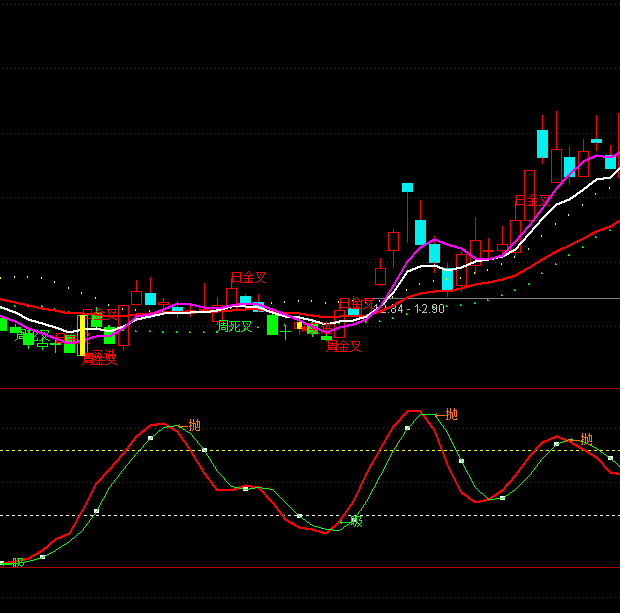Click the 周金叉 label below the candles

coord(343,346)
